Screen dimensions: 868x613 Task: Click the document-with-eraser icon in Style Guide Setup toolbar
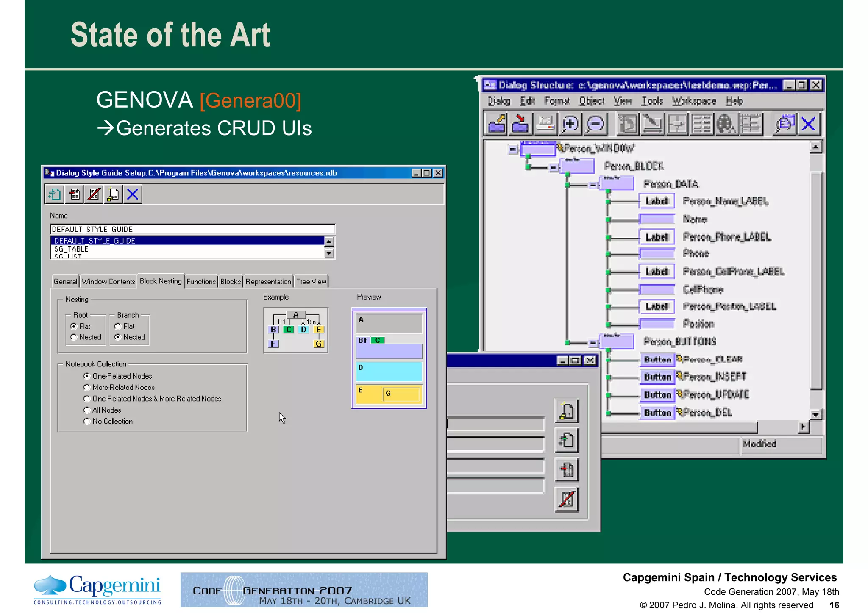click(113, 194)
